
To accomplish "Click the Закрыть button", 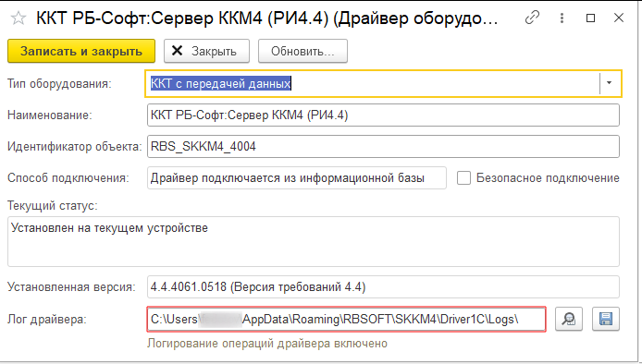I will [x=207, y=51].
